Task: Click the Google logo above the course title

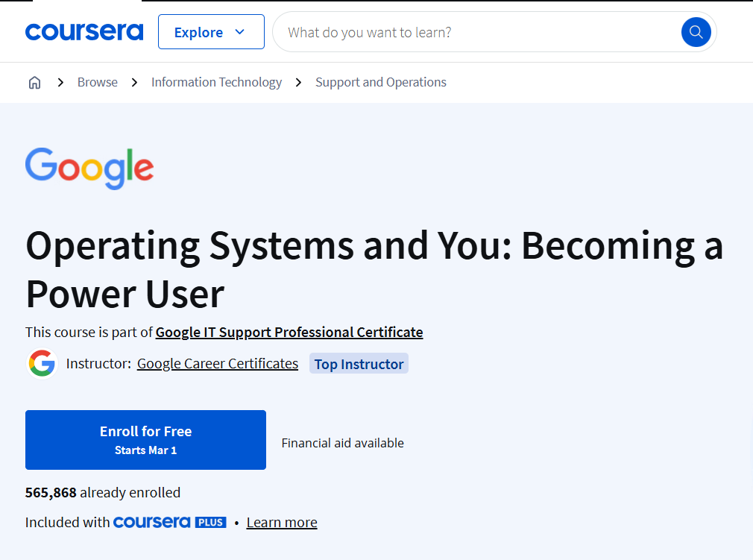Action: point(89,169)
